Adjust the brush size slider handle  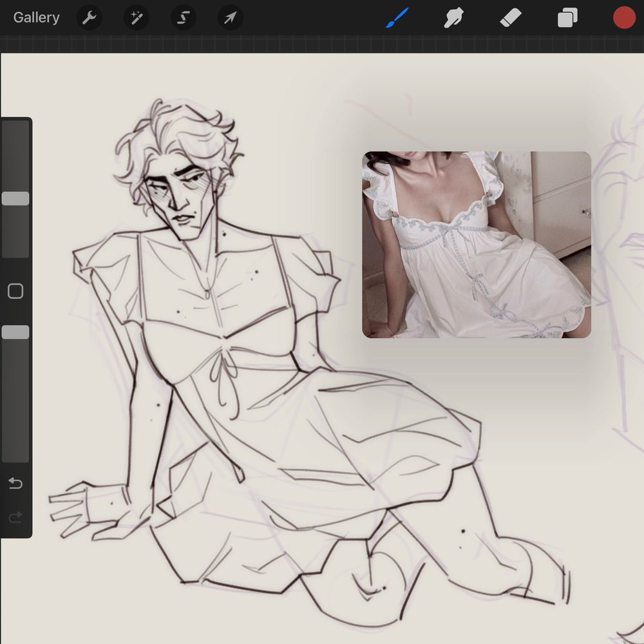(x=15, y=198)
